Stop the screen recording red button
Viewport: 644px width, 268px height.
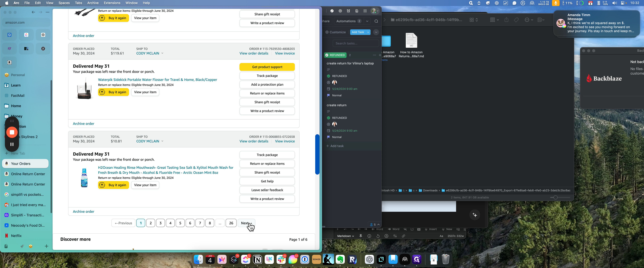[12, 132]
